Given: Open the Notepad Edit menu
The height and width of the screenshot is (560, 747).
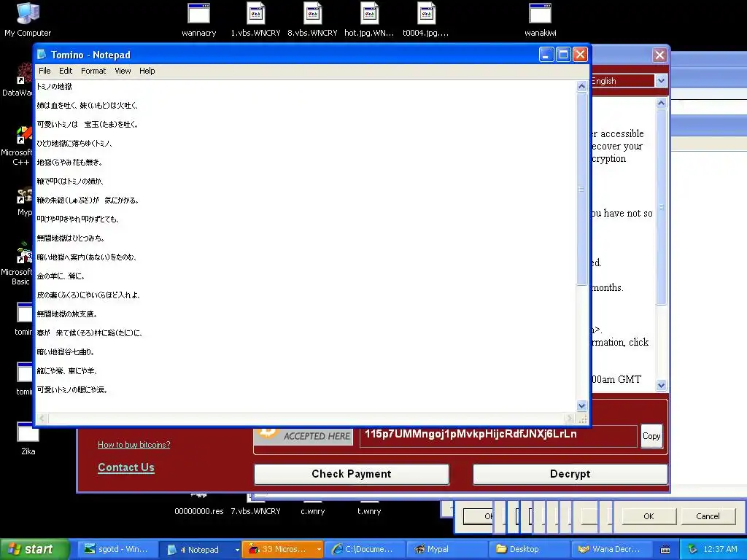Looking at the screenshot, I should [65, 71].
